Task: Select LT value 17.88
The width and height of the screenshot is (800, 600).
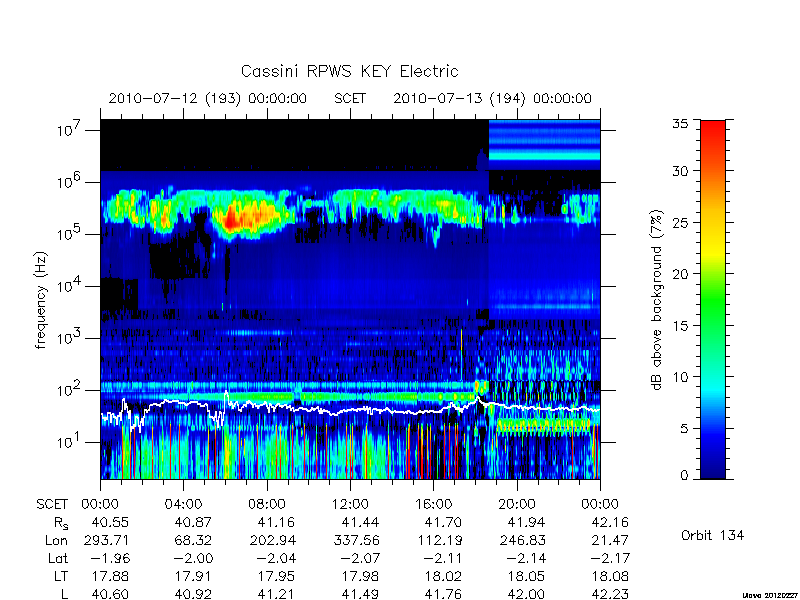Action: [x=110, y=576]
